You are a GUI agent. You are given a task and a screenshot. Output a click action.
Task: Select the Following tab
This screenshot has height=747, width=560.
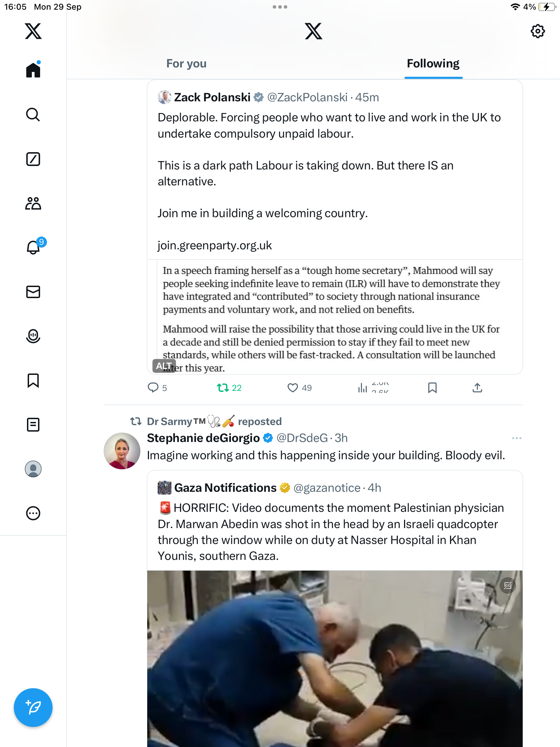click(433, 64)
